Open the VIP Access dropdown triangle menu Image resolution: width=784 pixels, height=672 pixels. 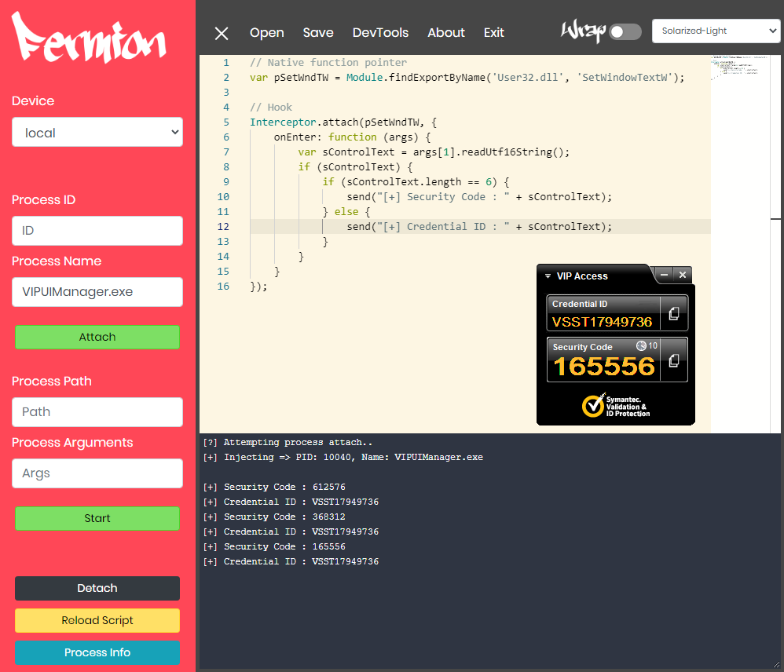548,276
